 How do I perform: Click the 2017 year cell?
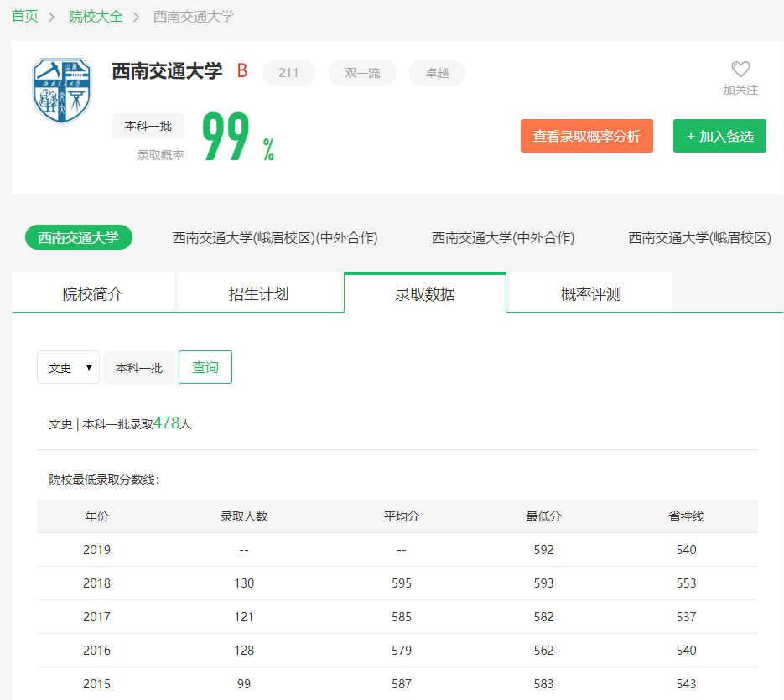tap(96, 617)
